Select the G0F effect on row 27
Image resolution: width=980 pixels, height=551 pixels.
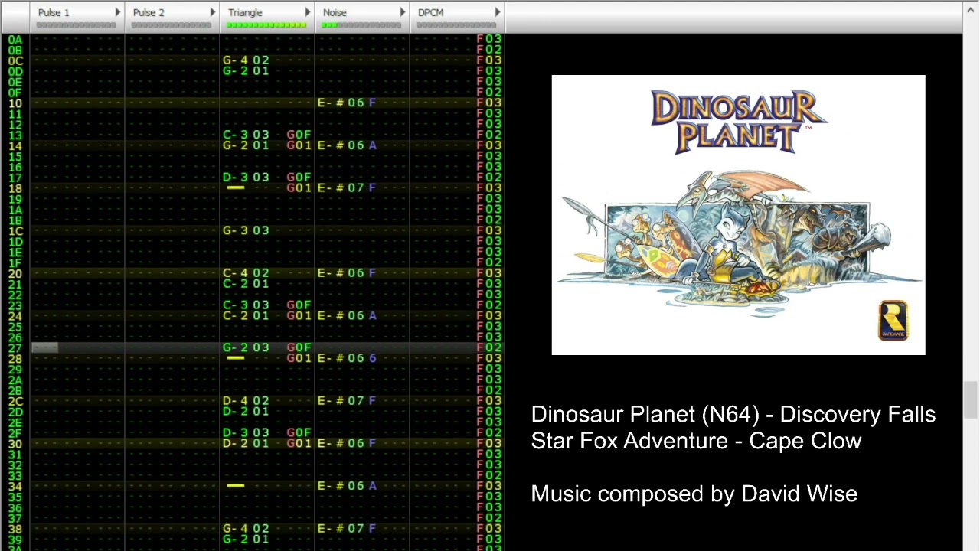299,347
